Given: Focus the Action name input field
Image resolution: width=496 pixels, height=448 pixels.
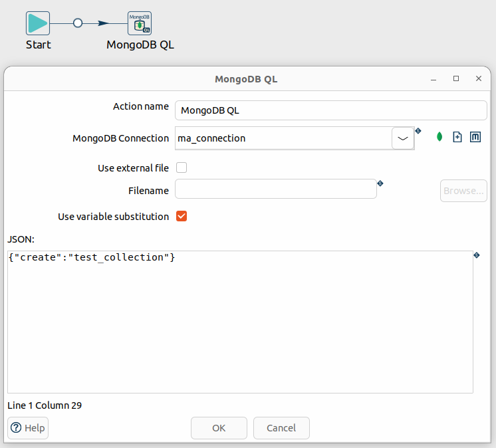Looking at the screenshot, I should [x=331, y=110].
